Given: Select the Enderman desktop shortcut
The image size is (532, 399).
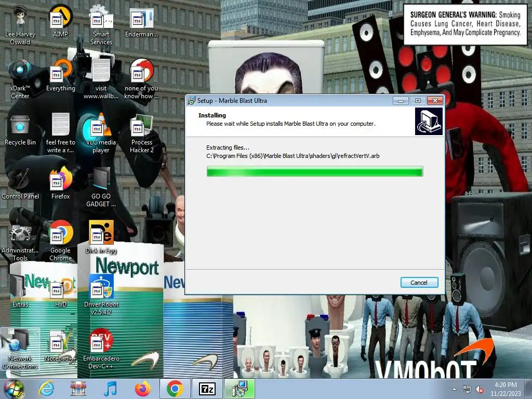Looking at the screenshot, I should 141,22.
